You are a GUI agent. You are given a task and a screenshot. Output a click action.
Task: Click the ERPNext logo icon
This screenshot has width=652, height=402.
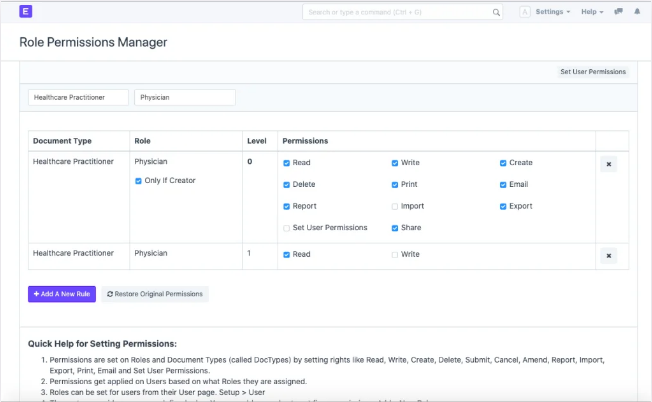[x=26, y=12]
